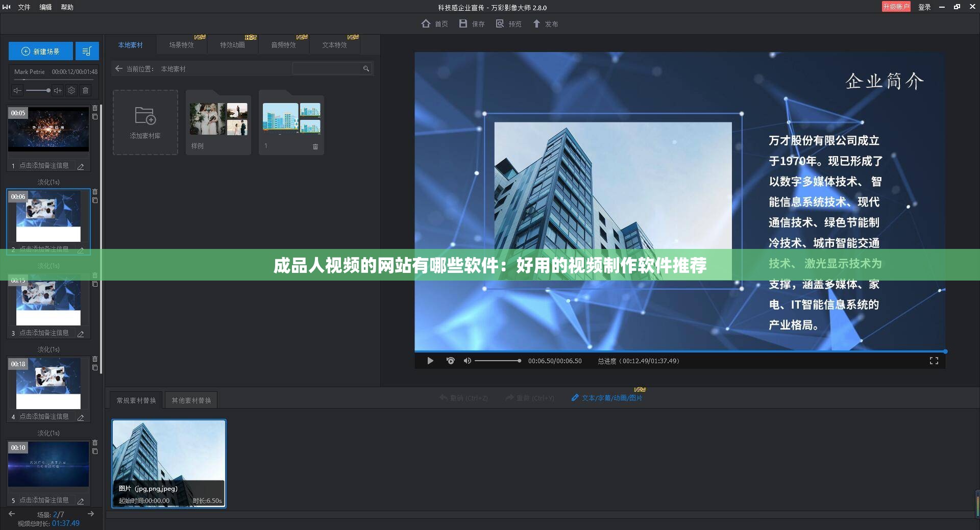Switch to the 音频特效 tab
The image size is (980, 530).
pyautogui.click(x=284, y=44)
